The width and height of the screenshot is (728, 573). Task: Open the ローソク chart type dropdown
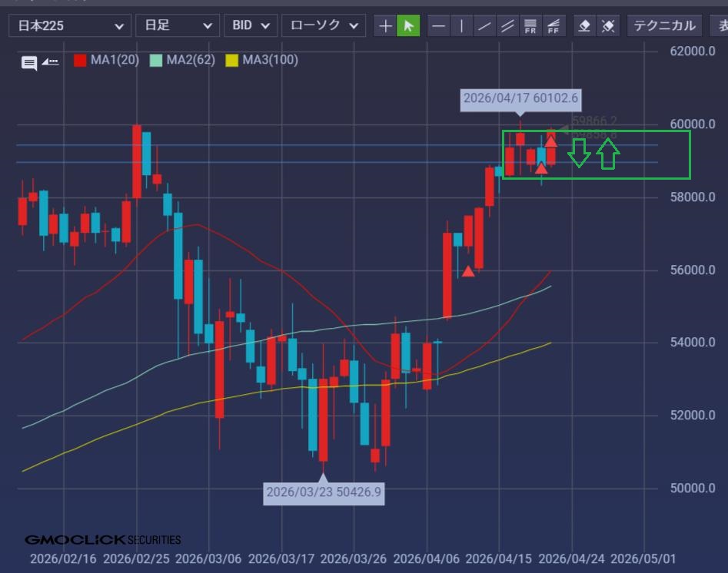[324, 26]
